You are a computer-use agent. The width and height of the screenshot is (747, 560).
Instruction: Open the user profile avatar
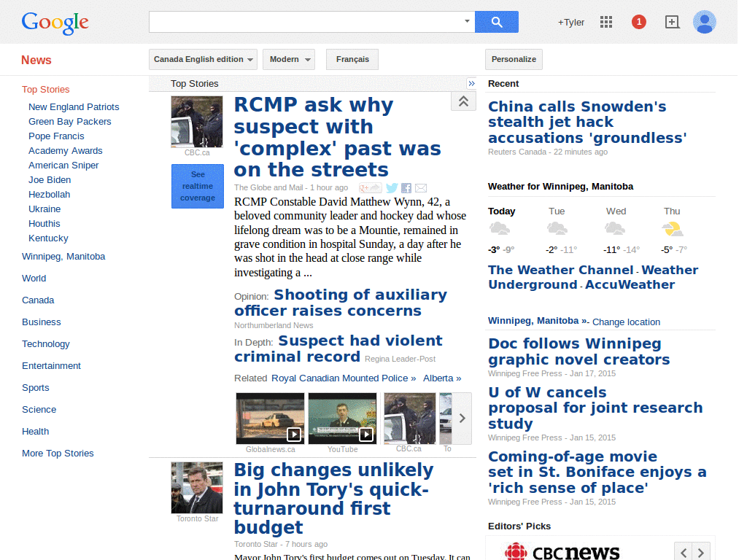[x=704, y=22]
